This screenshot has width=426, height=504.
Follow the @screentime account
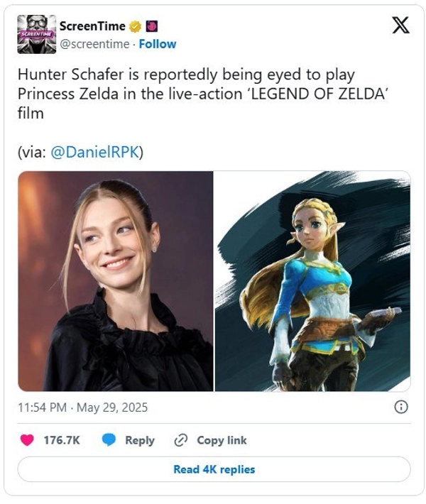pyautogui.click(x=157, y=44)
